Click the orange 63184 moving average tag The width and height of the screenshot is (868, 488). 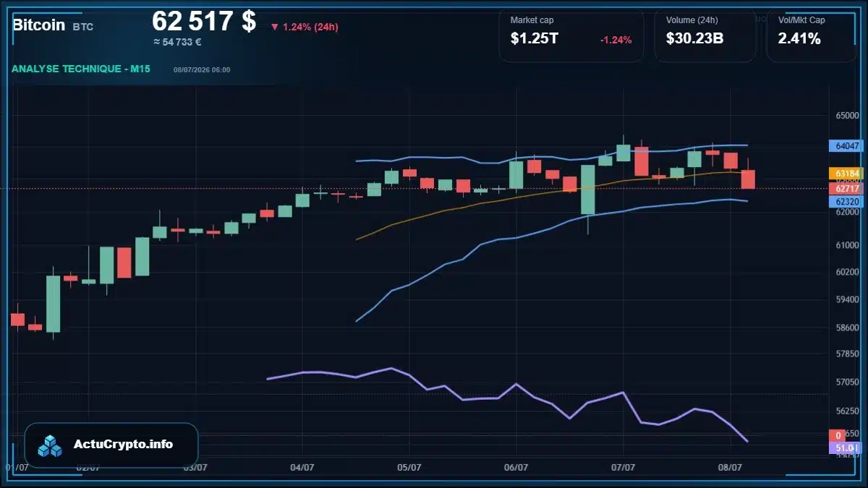(x=846, y=174)
